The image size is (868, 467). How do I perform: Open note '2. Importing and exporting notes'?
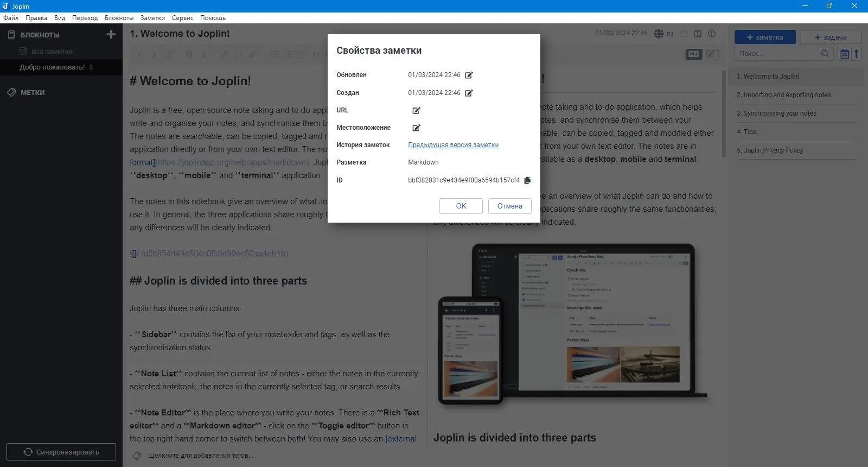point(796,95)
